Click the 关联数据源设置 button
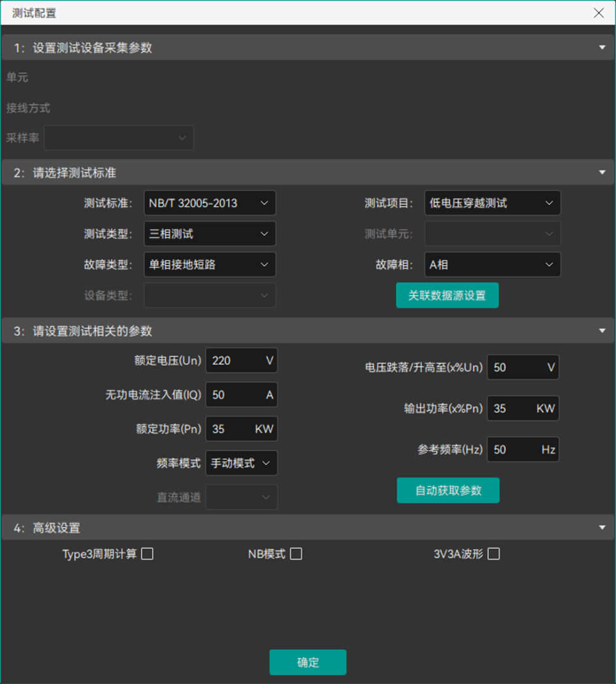The height and width of the screenshot is (684, 616). click(x=447, y=295)
